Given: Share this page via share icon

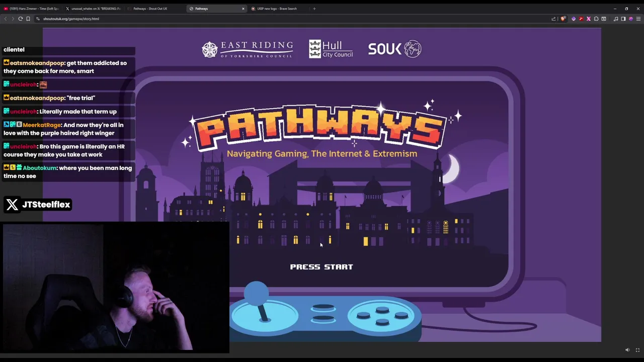Looking at the screenshot, I should click(x=553, y=19).
